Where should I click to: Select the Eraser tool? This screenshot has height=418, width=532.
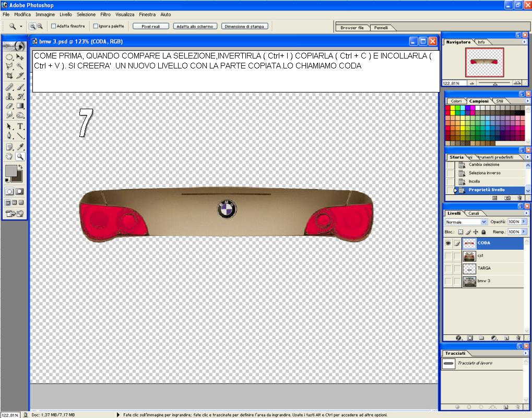9,106
